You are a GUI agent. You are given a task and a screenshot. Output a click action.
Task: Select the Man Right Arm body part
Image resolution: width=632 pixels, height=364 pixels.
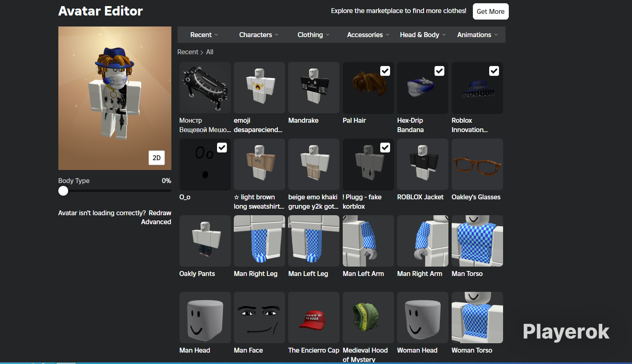(x=423, y=241)
